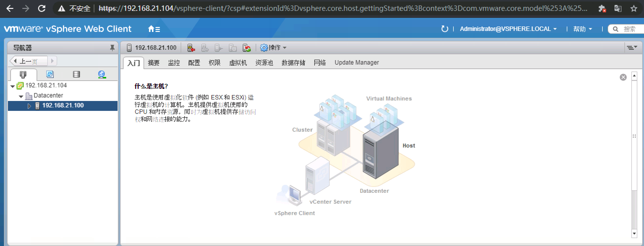Open the vSphere home menu icon

tap(154, 29)
